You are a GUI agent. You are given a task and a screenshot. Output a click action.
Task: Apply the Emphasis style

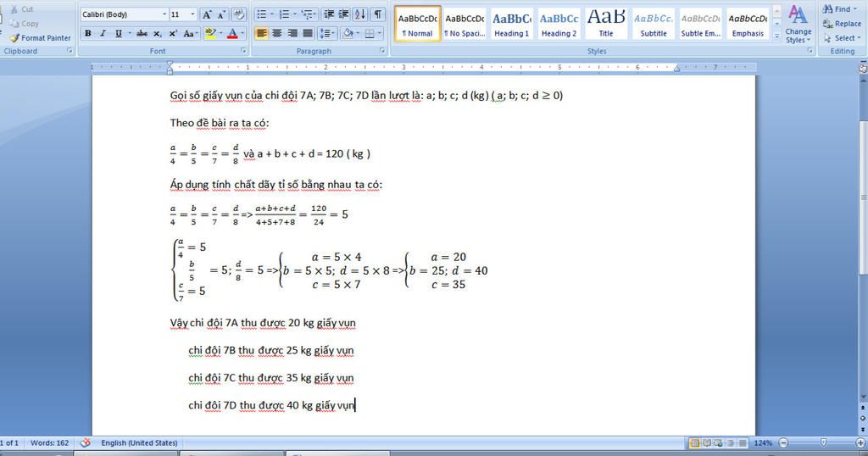pos(748,23)
